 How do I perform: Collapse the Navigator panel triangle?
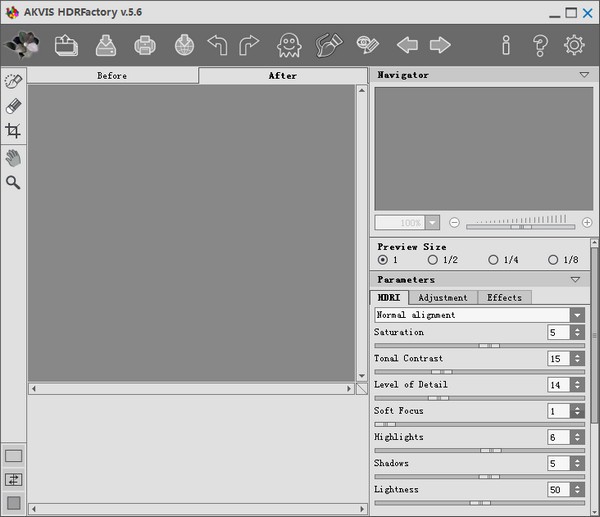pos(584,75)
